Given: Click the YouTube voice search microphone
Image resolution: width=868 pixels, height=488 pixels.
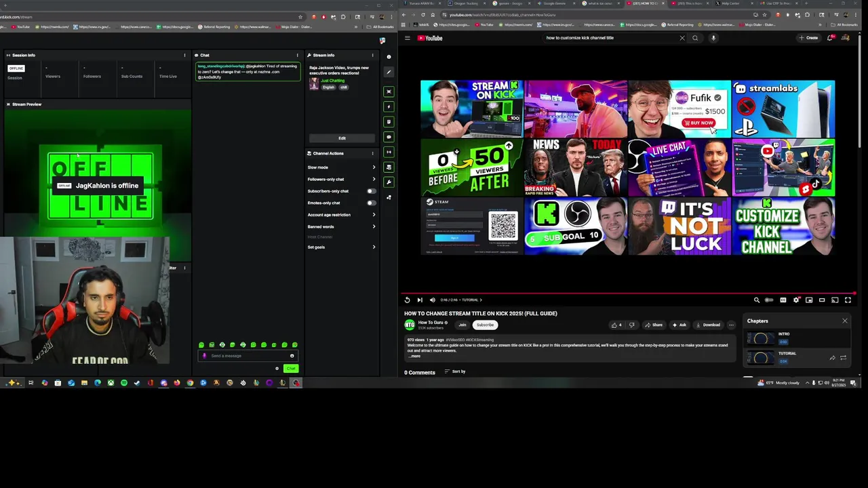Looking at the screenshot, I should (x=713, y=38).
